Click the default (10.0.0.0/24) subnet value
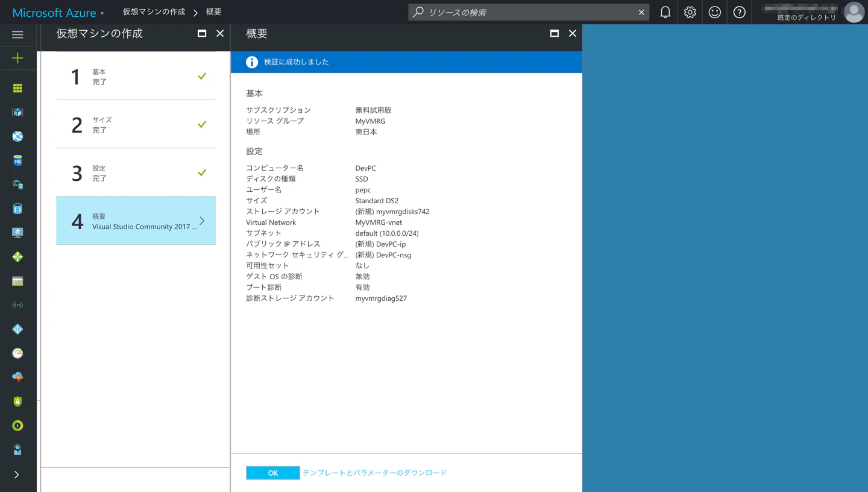Screen dimensions: 868x492 pyautogui.click(x=387, y=233)
